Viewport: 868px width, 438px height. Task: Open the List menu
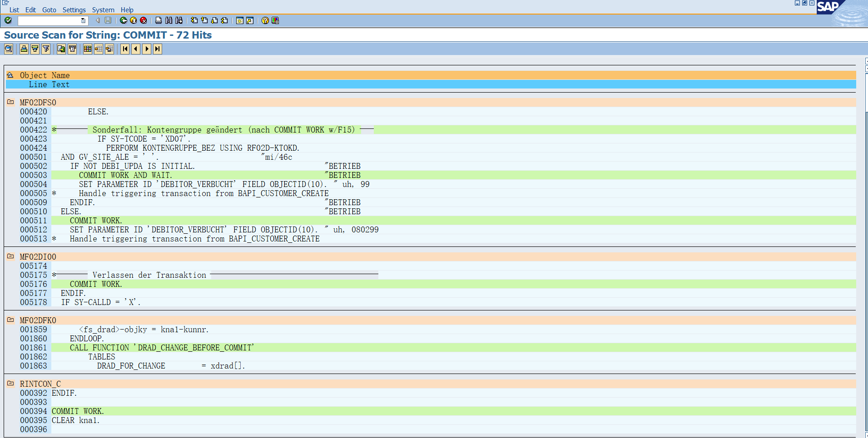coord(14,10)
